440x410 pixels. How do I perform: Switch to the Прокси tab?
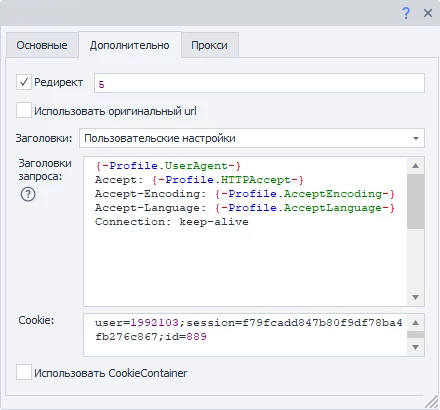coord(209,45)
